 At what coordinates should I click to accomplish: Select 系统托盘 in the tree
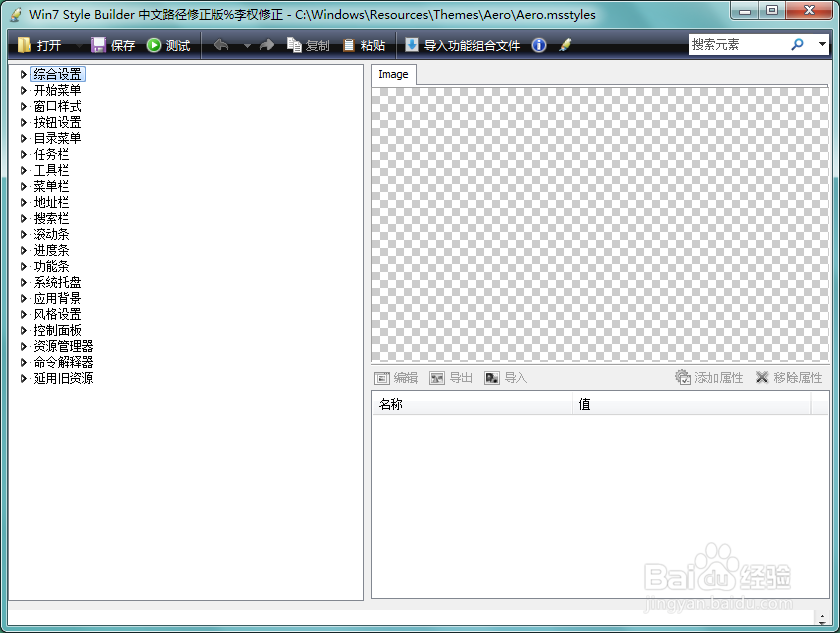pyautogui.click(x=57, y=282)
